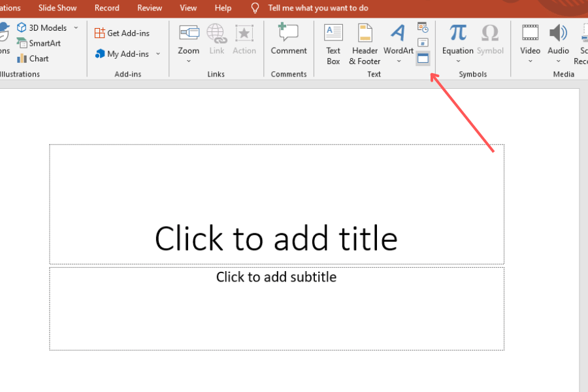The width and height of the screenshot is (588, 392).
Task: Open the Video insert dropdown
Action: (x=530, y=61)
